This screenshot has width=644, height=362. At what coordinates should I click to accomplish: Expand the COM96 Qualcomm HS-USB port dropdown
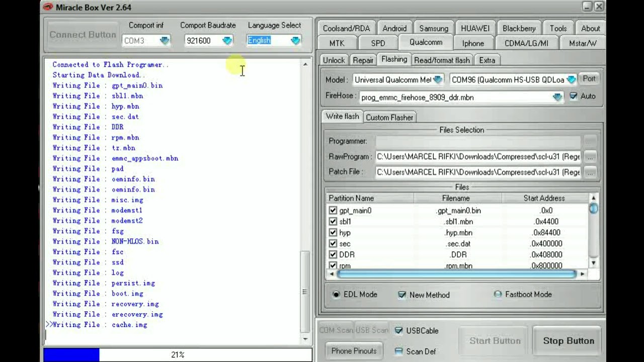pos(571,79)
